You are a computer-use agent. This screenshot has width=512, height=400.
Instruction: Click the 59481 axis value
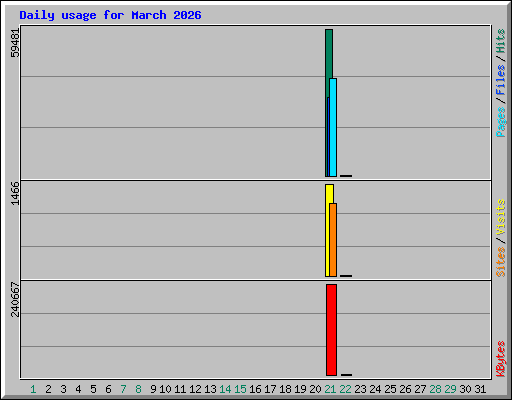point(15,43)
